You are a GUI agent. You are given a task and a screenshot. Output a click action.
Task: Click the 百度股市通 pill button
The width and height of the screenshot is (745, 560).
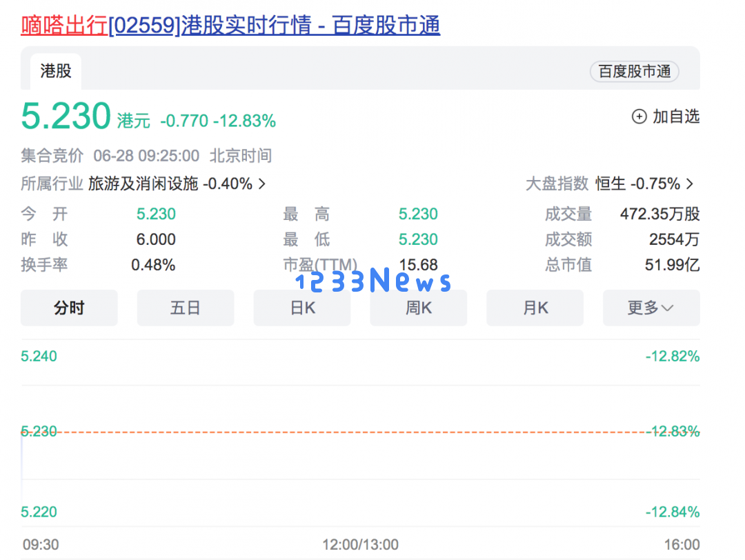point(635,71)
